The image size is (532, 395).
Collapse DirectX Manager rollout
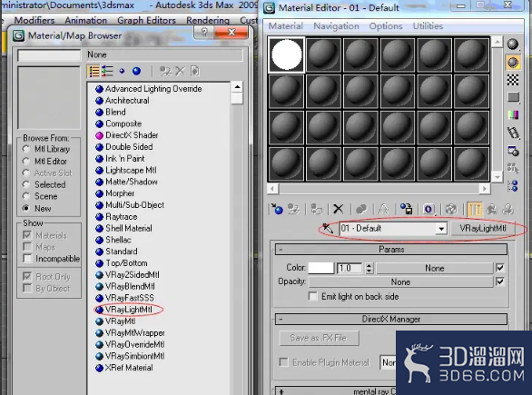[391, 320]
